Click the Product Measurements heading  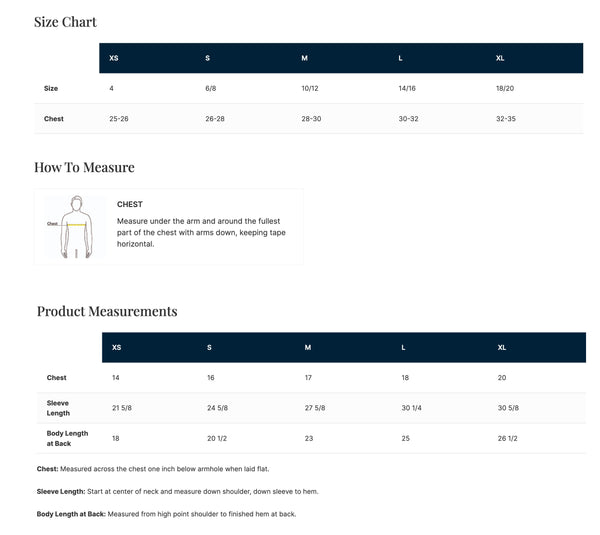pos(107,311)
